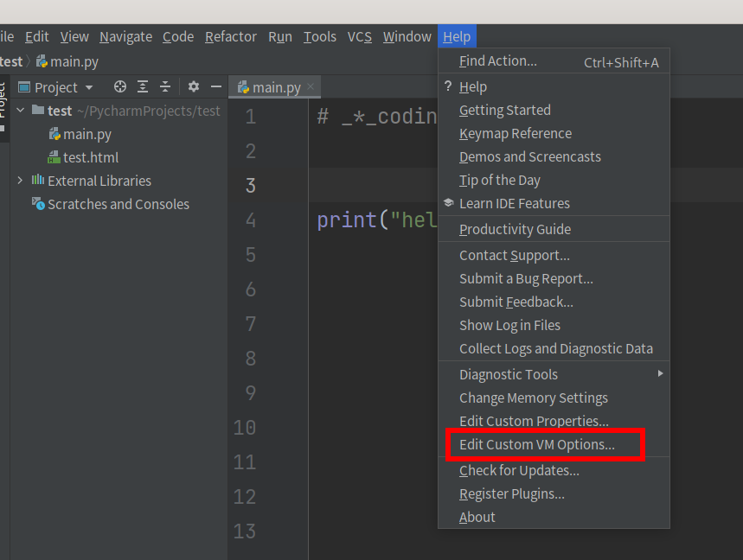Click the print statement in editor
This screenshot has width=743, height=560.
(376, 220)
